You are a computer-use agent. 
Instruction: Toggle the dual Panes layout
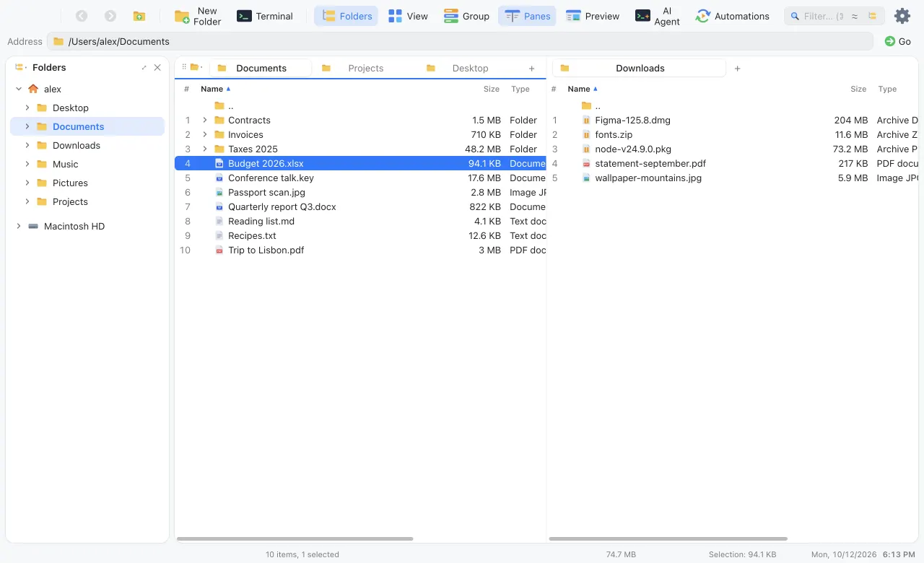(527, 16)
